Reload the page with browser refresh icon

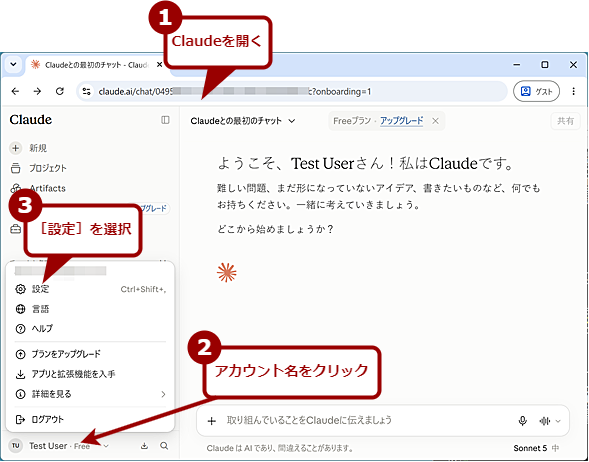tap(59, 91)
